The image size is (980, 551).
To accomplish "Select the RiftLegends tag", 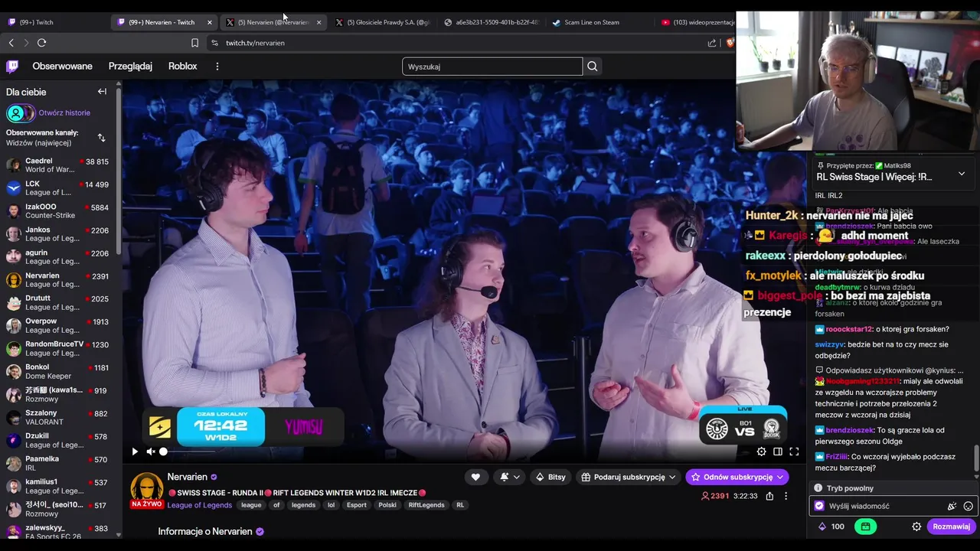I will pyautogui.click(x=426, y=505).
